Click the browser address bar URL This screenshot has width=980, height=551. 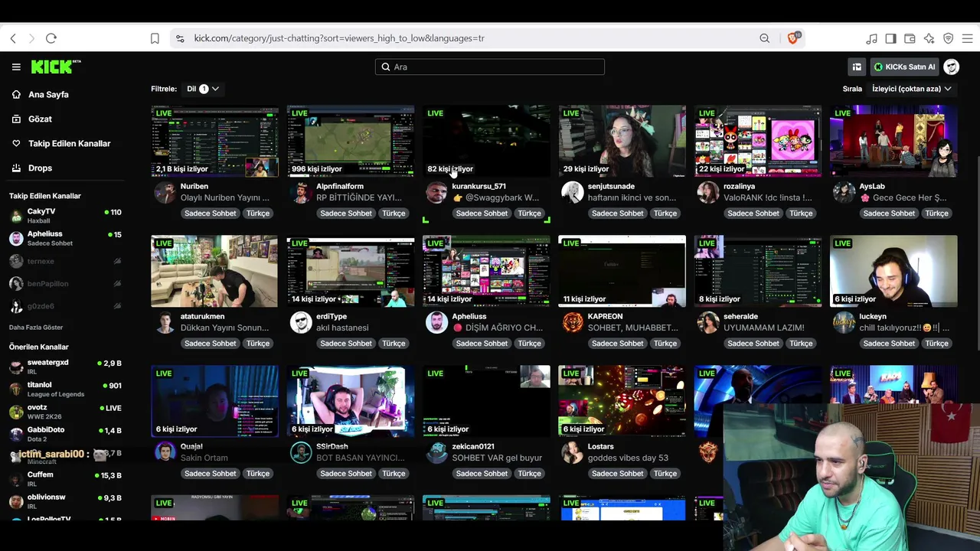pos(339,38)
